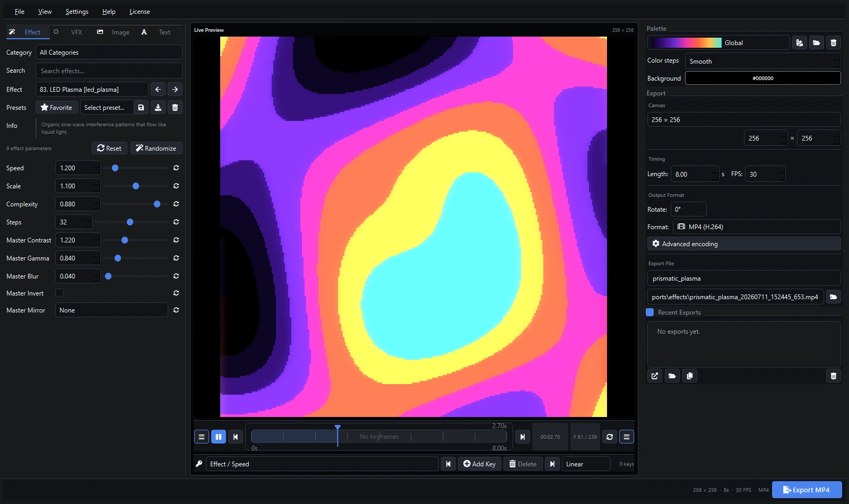Screen dimensions: 849x504
Task: Open the Canvas size preset dropdown
Action: click(x=744, y=119)
